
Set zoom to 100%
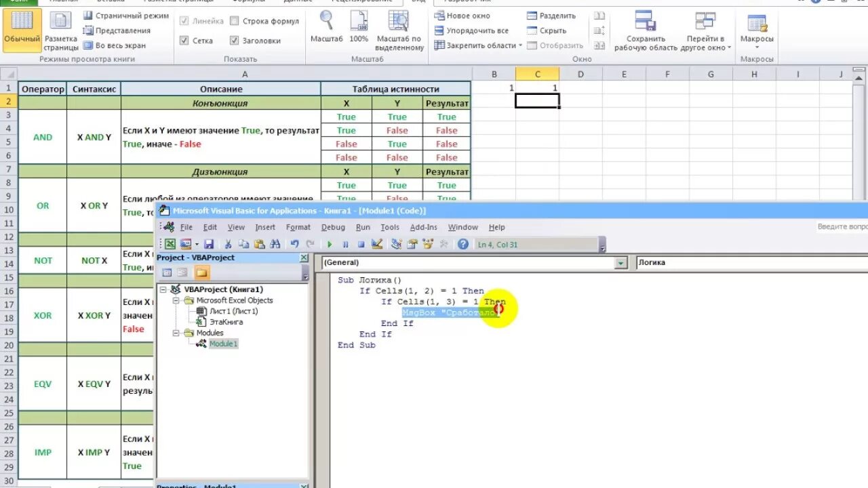(359, 28)
